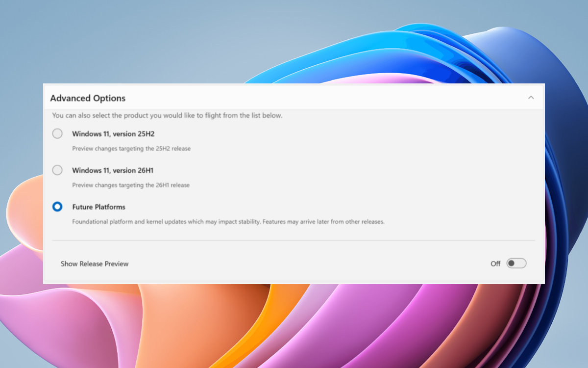This screenshot has width=588, height=368.
Task: Click the 'Windows 11, version 26H1' label text
Action: click(x=112, y=170)
